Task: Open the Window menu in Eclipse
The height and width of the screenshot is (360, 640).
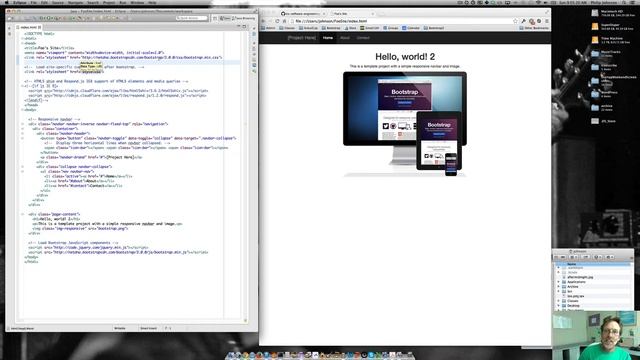Action: tap(137, 2)
